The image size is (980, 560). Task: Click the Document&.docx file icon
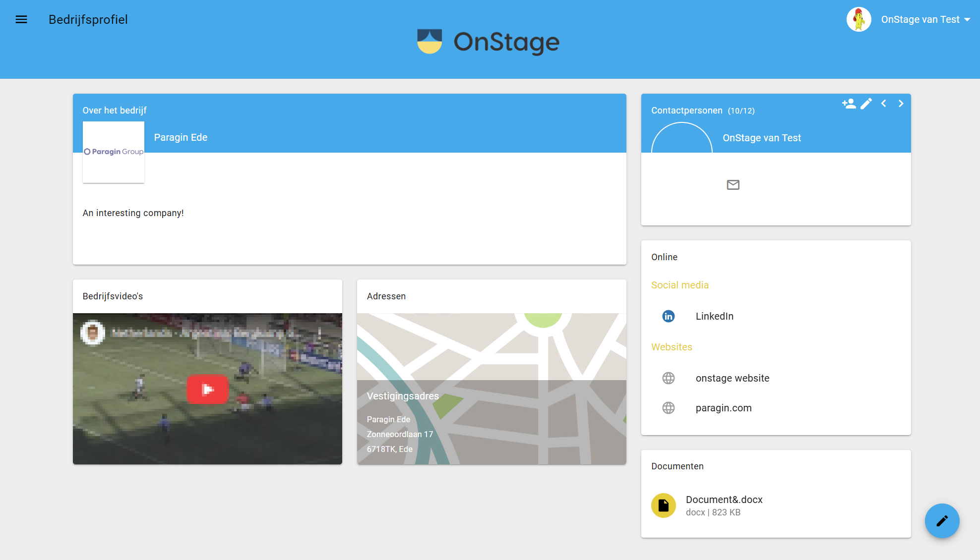coord(663,505)
